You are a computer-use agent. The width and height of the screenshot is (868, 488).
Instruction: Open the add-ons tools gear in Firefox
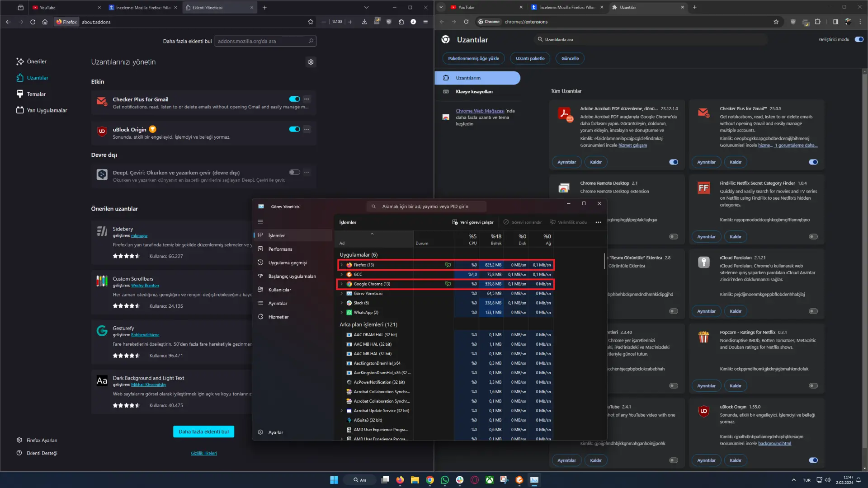point(311,62)
